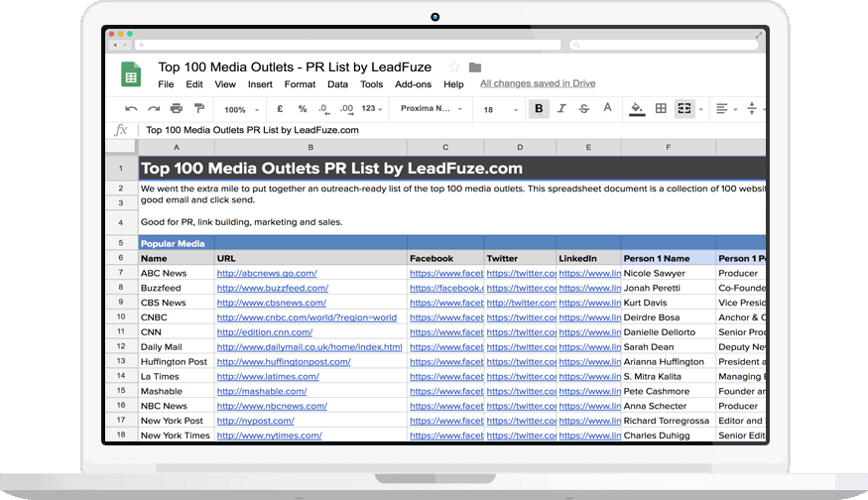
Task: Open the borders tool
Action: [x=661, y=108]
